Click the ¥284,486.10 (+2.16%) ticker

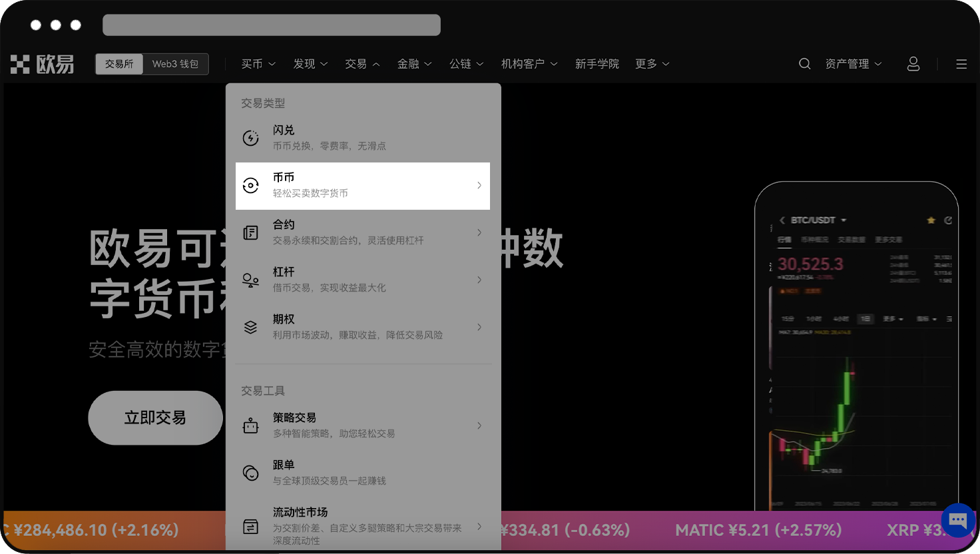pyautogui.click(x=96, y=531)
